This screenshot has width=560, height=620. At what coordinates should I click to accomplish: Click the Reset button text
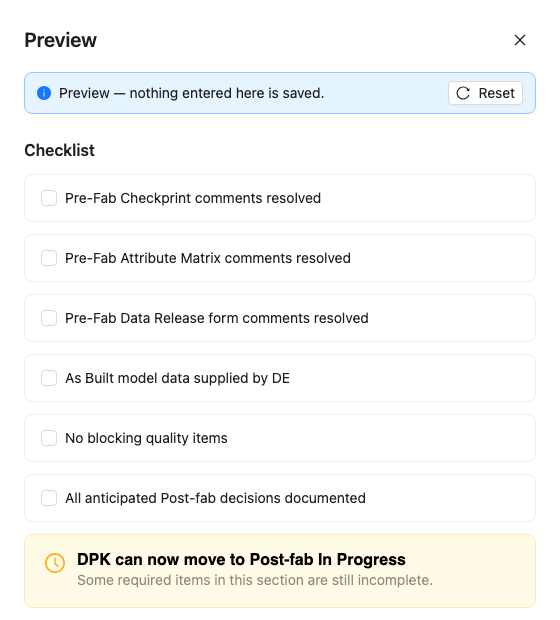coord(496,93)
